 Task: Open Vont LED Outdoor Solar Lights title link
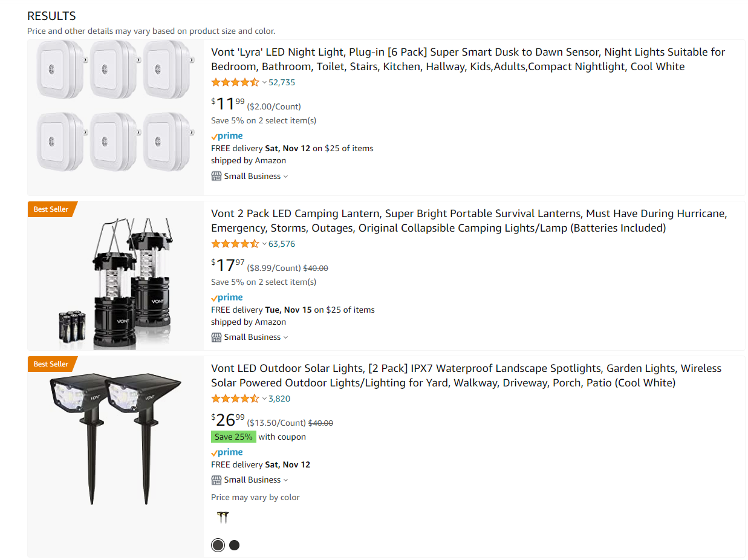coord(466,376)
